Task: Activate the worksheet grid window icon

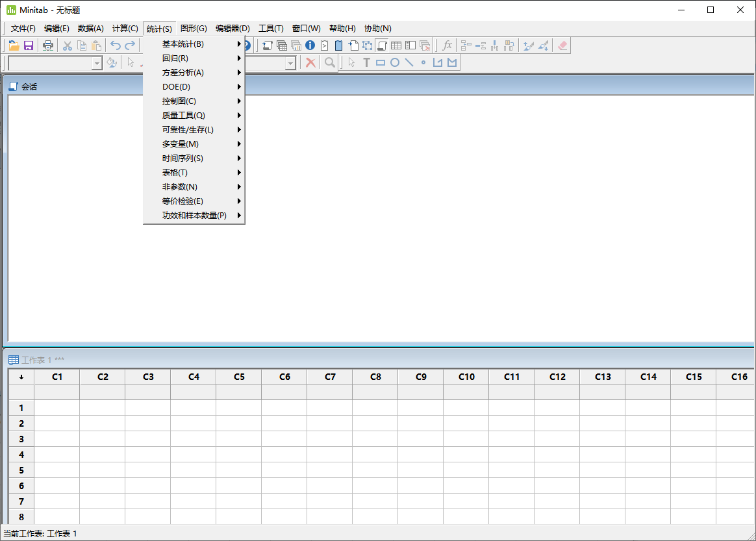Action: click(x=396, y=46)
